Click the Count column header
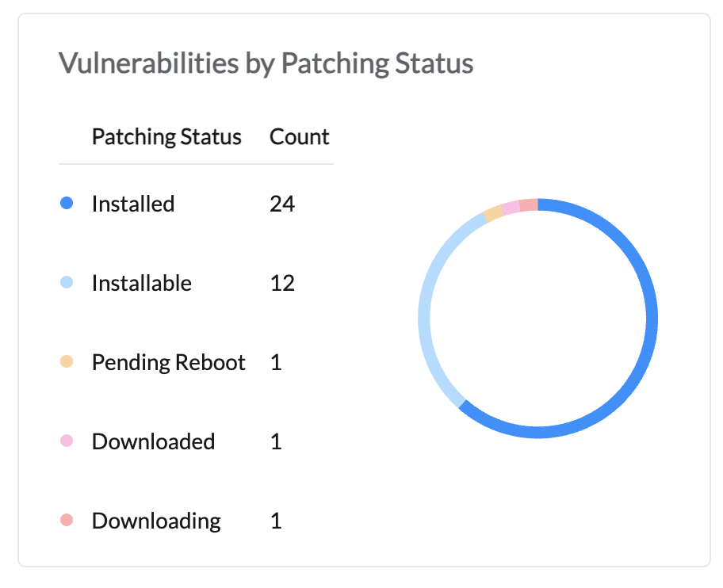 pyautogui.click(x=299, y=136)
